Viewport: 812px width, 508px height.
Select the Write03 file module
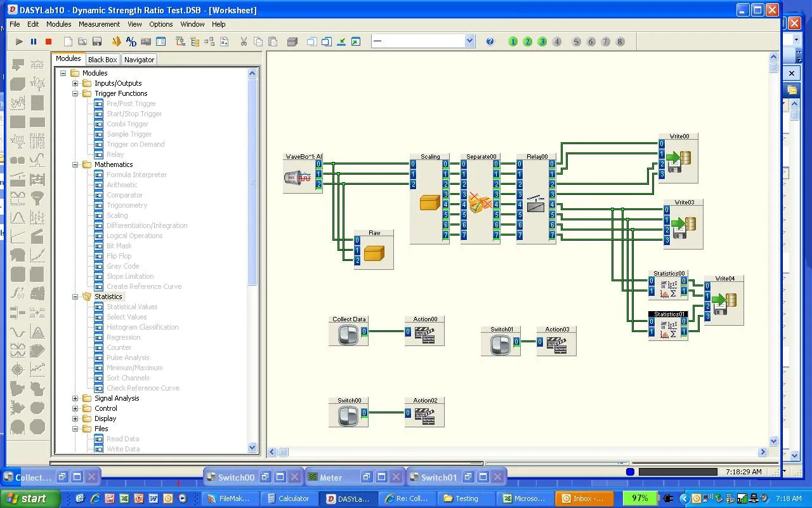point(683,224)
